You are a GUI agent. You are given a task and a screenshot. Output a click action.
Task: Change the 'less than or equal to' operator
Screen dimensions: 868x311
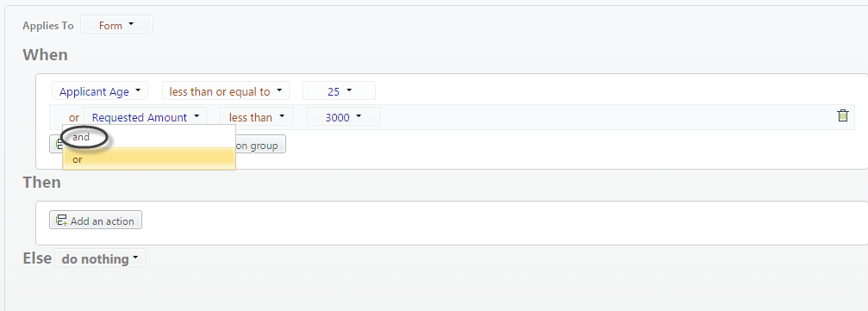click(x=226, y=91)
